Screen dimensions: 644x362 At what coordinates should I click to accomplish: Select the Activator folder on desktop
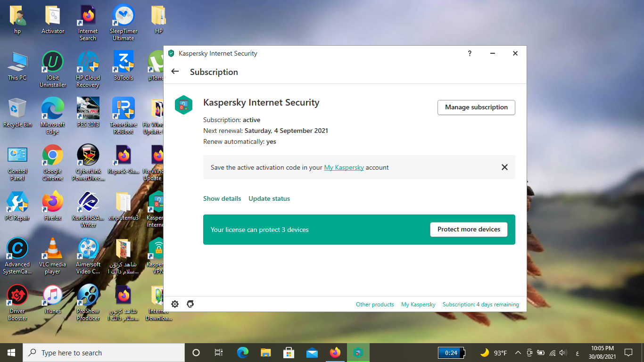pos(53,21)
